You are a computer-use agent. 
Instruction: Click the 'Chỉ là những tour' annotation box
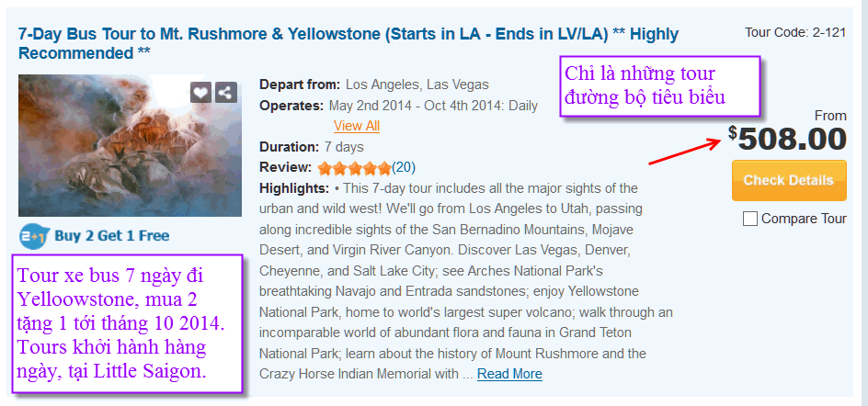(x=659, y=85)
